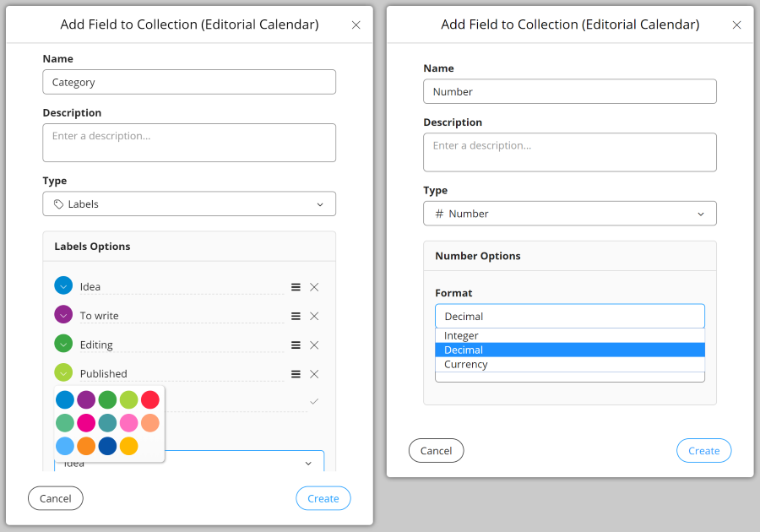The image size is (760, 532).
Task: Choose Integer format option
Action: click(x=569, y=336)
